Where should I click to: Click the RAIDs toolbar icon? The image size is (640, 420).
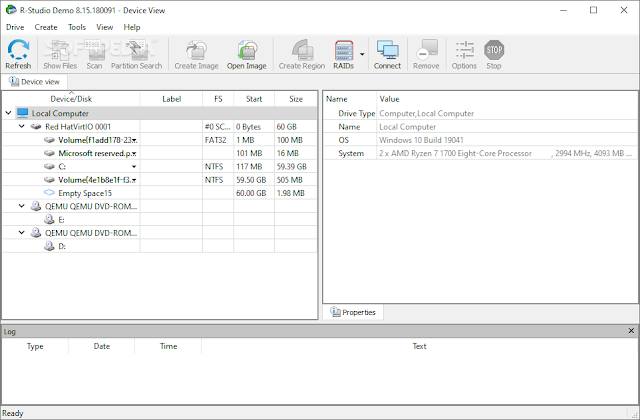click(343, 54)
